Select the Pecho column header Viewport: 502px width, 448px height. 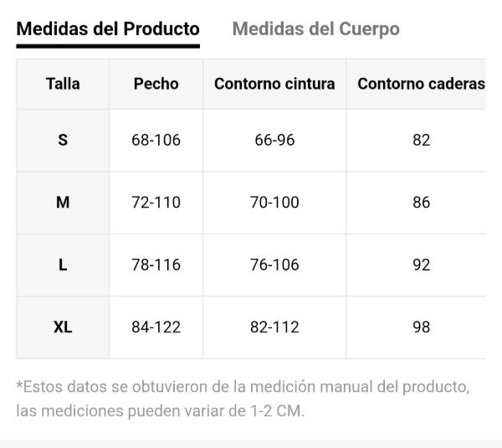[156, 84]
